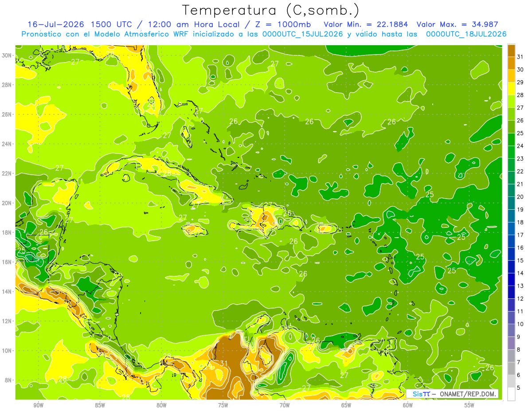Click the "12N" latitude axis label
The height and width of the screenshot is (411, 532).
[x=8, y=321]
